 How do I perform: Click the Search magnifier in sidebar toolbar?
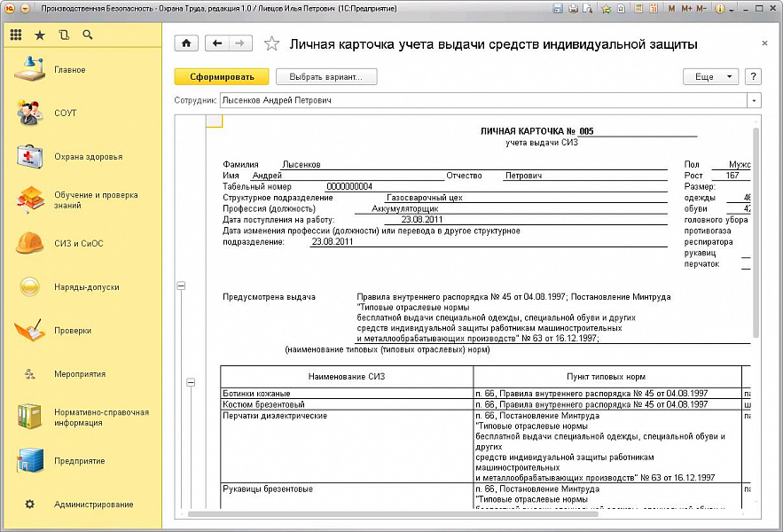coord(88,35)
